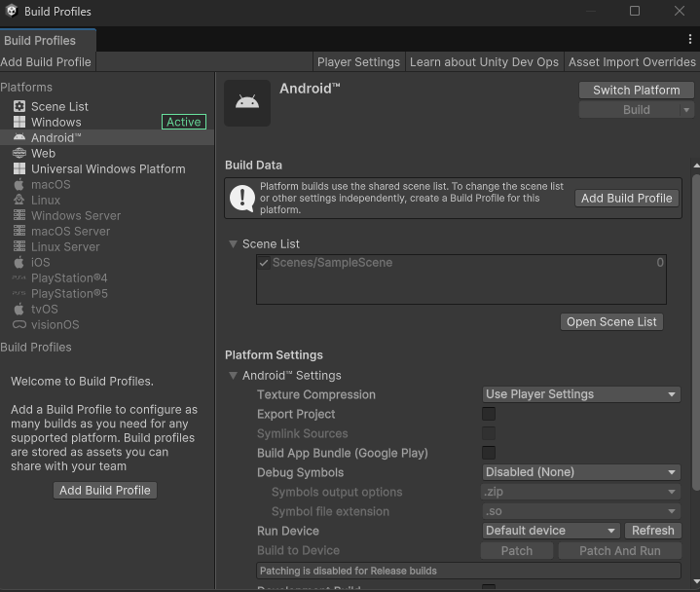Open the Symbols output options dropdown
This screenshot has height=592, width=700.
[x=581, y=492]
